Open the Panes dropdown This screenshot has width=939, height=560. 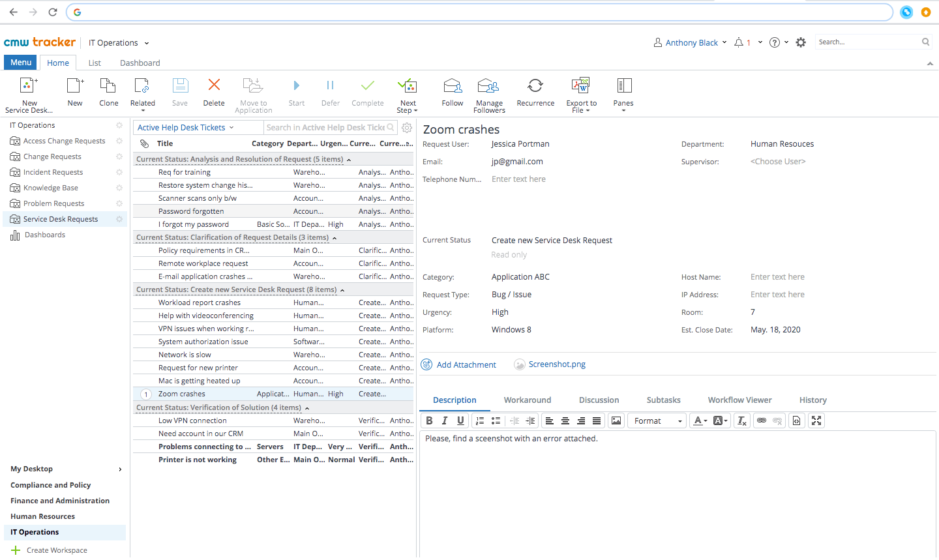tap(623, 95)
